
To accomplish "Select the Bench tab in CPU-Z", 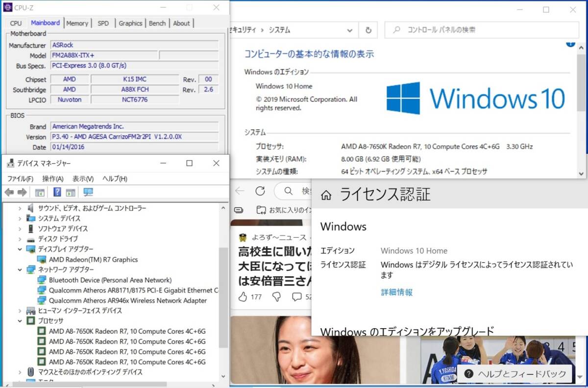I will [157, 23].
